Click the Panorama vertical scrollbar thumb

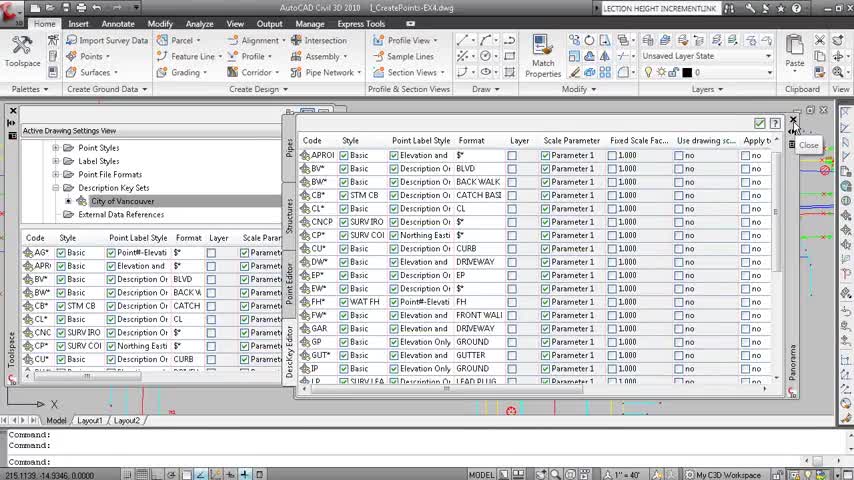(776, 212)
